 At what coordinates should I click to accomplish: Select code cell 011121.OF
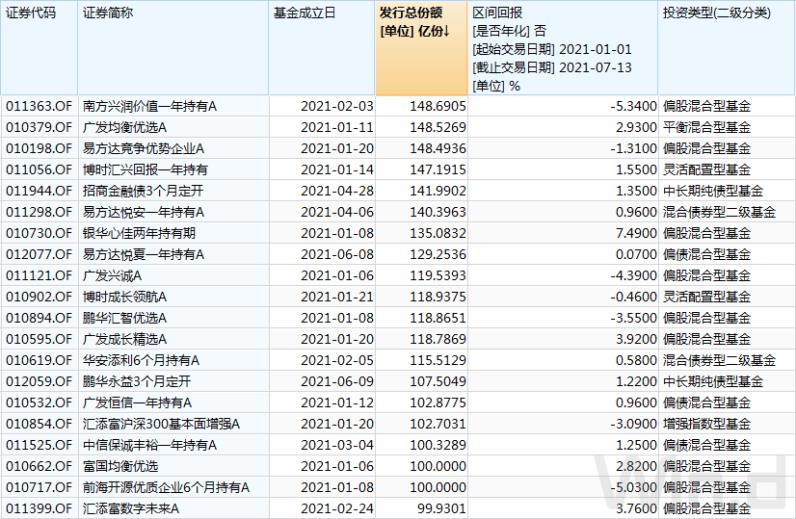39,276
